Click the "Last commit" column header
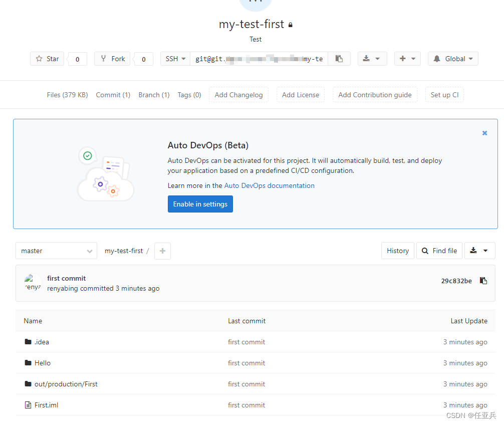This screenshot has width=504, height=424. tap(247, 321)
